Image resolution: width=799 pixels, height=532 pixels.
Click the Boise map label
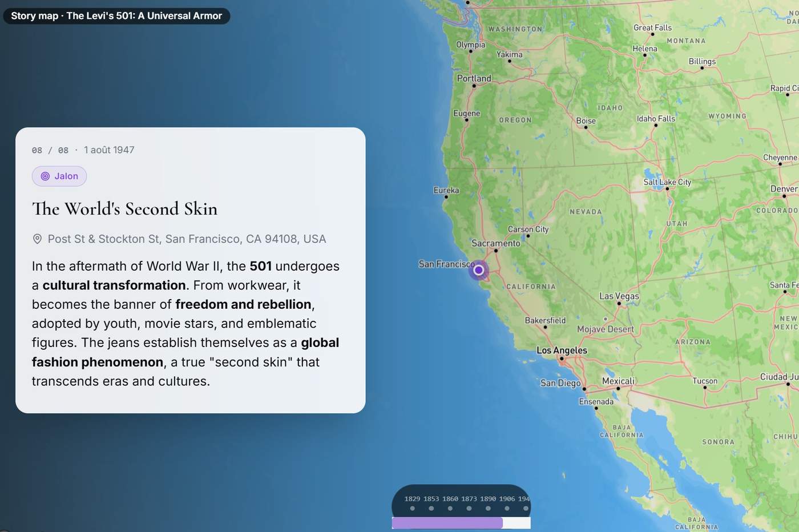pos(586,120)
